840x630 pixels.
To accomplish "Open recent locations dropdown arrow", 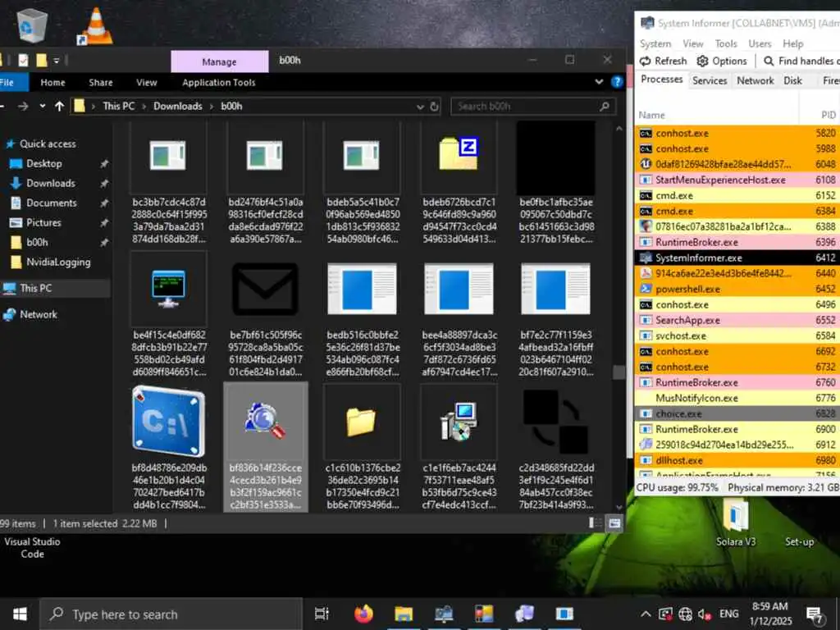I will point(43,106).
